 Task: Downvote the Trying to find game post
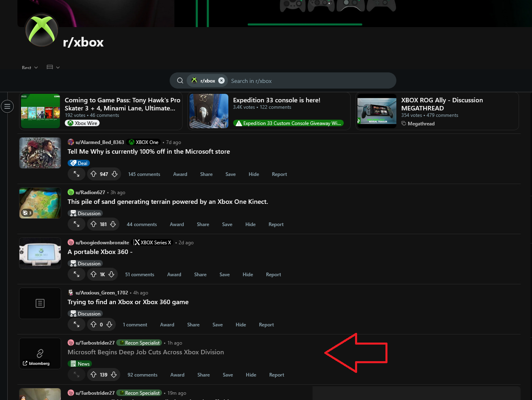pyautogui.click(x=109, y=324)
